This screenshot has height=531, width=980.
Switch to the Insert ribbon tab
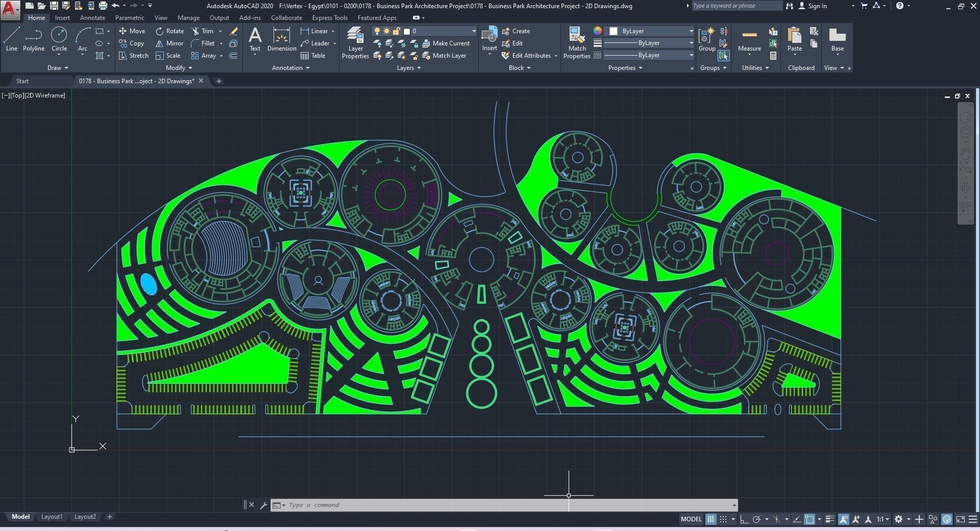(x=62, y=18)
